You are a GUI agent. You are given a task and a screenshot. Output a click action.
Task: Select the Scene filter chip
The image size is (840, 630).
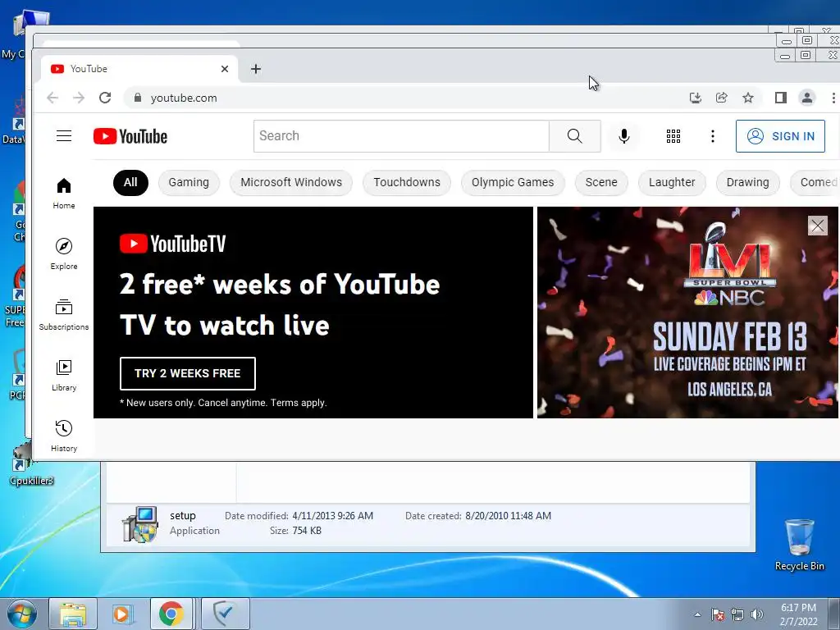pyautogui.click(x=601, y=183)
